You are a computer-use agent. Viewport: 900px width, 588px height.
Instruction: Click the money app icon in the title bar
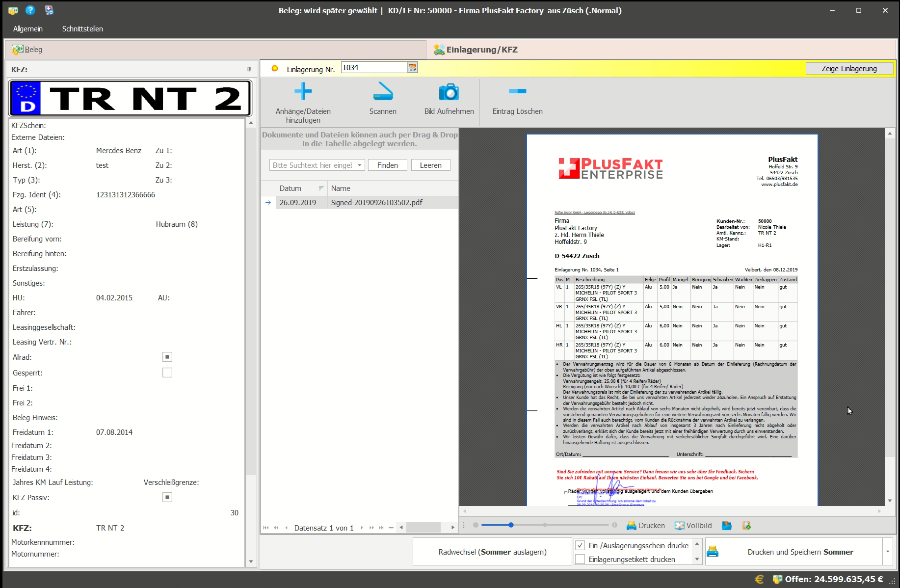pyautogui.click(x=13, y=10)
